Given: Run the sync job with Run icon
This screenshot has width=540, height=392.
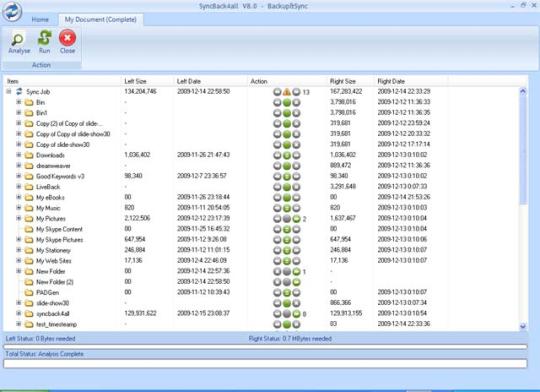Looking at the screenshot, I should 44,38.
